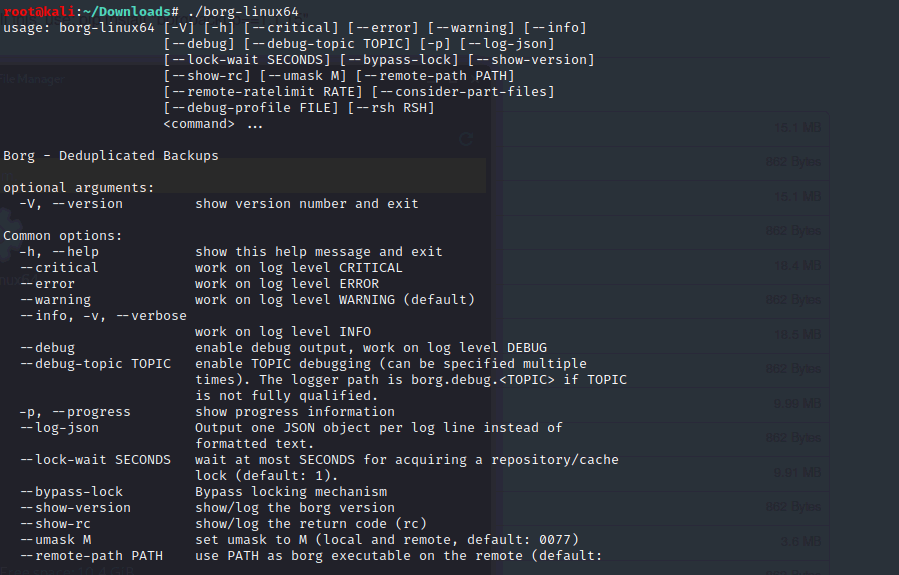The width and height of the screenshot is (899, 575).
Task: Click the '--info, -v, --verbose' option line
Action: pos(103,315)
